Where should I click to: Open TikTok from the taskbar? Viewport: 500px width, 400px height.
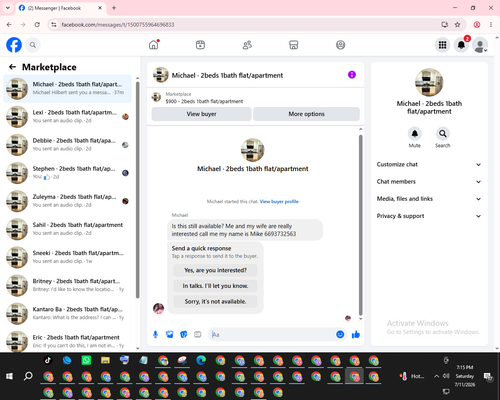coord(48,360)
